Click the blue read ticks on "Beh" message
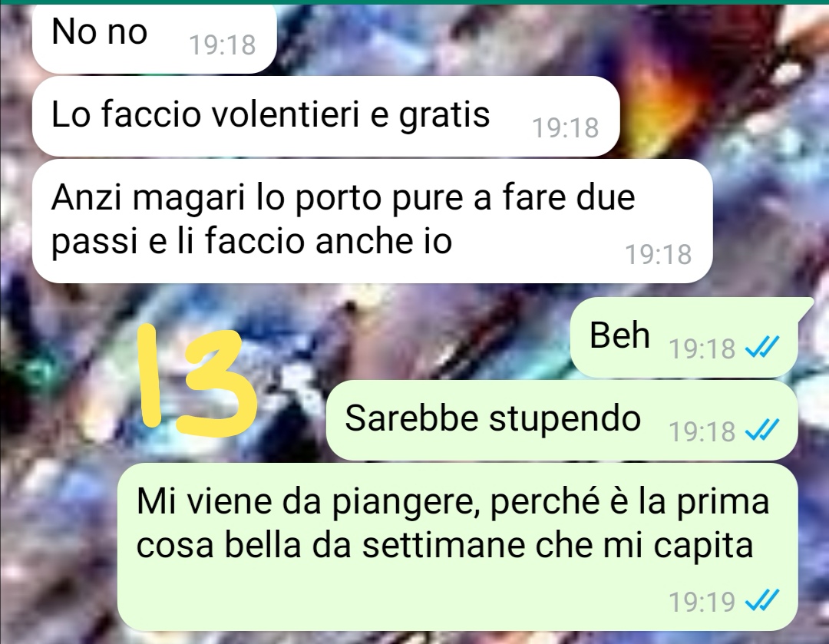Image resolution: width=829 pixels, height=644 pixels. coord(762,348)
